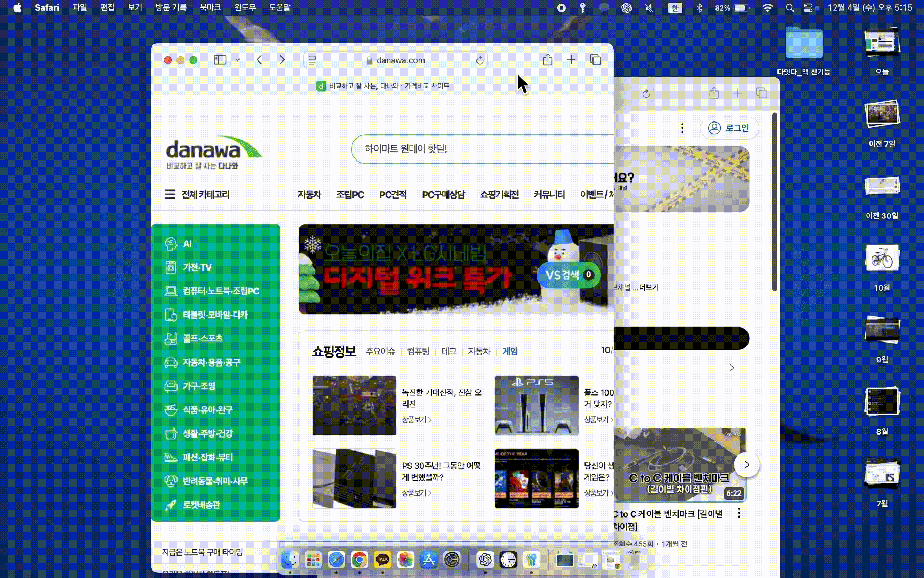
Task: Open the PC견적 navigation link
Action: 393,194
